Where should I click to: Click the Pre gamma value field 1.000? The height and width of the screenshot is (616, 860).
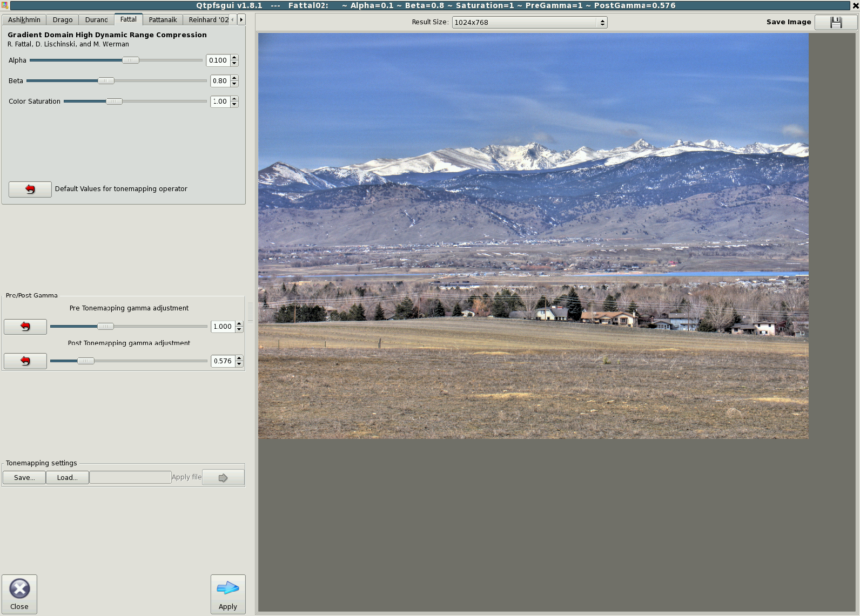tap(223, 327)
